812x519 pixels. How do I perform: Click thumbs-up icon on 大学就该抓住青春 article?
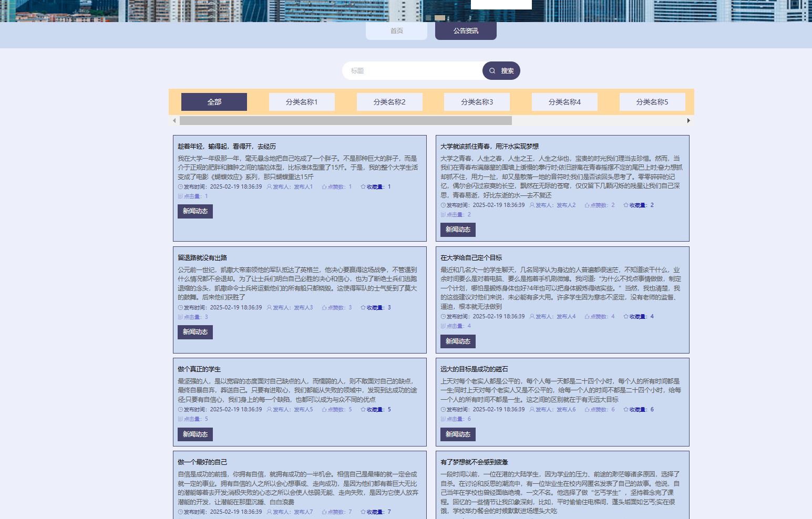587,205
